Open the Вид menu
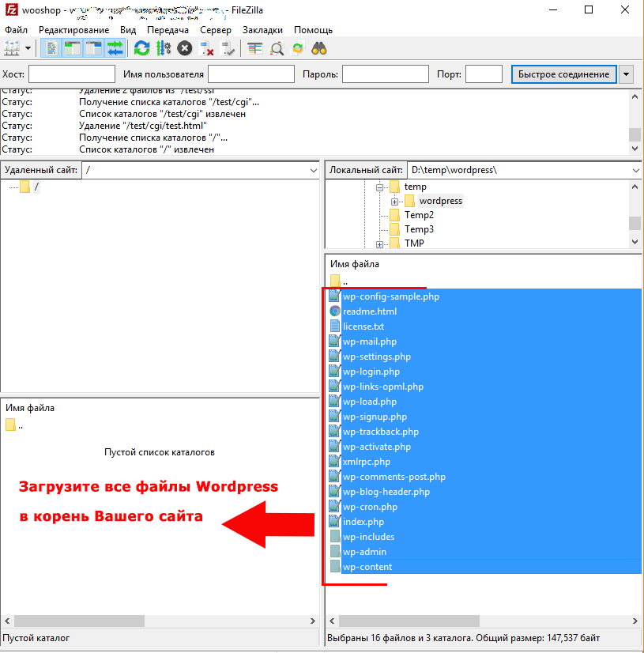The width and height of the screenshot is (644, 653). click(128, 30)
